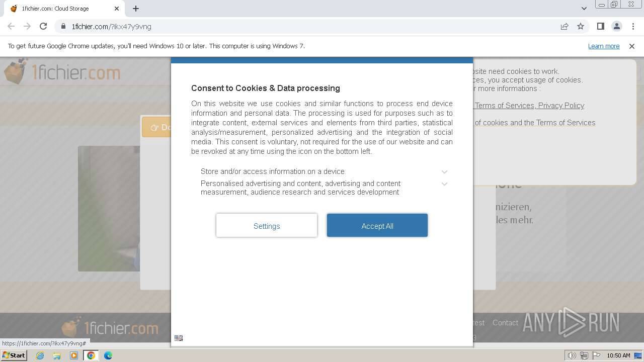Open the media player taskbar icon
Image resolution: width=644 pixels, height=362 pixels.
point(74,355)
